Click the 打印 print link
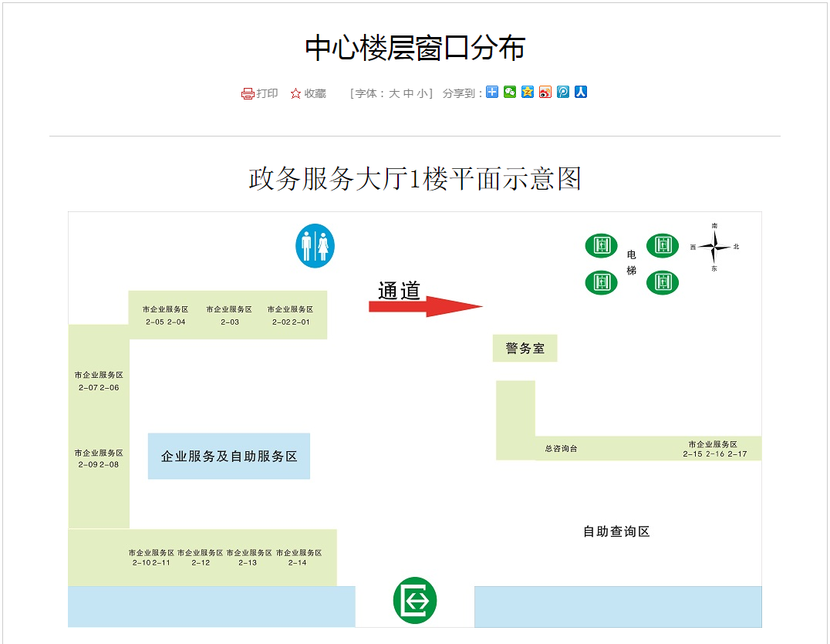Screen dimensions: 830x644 coord(268,93)
